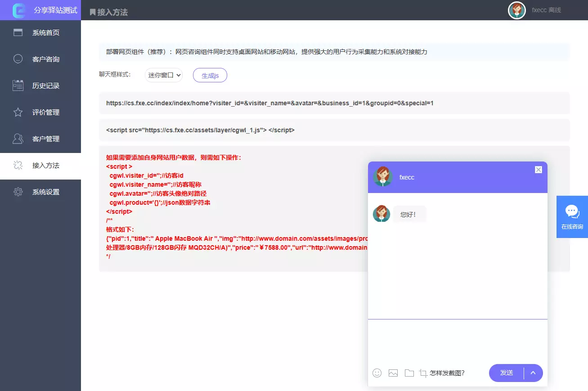This screenshot has height=391, width=588.
Task: Click the JSON line starting with "pid":1
Action: click(x=237, y=238)
